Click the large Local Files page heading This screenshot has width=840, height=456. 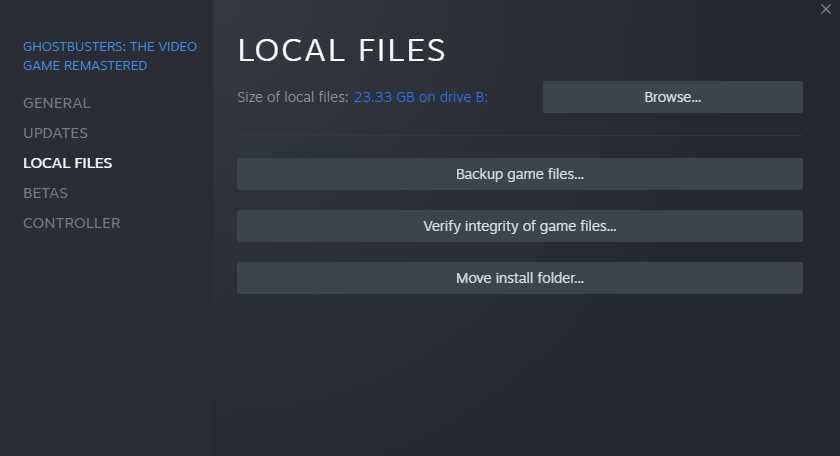click(341, 50)
